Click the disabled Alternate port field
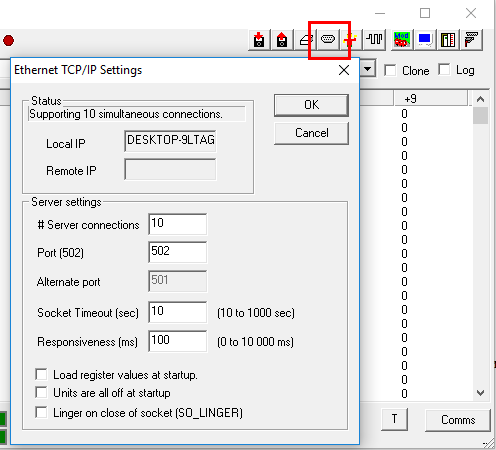The width and height of the screenshot is (496, 450). pos(177,281)
